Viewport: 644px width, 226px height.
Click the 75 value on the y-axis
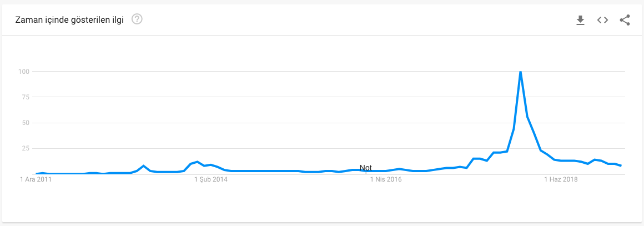coord(27,97)
